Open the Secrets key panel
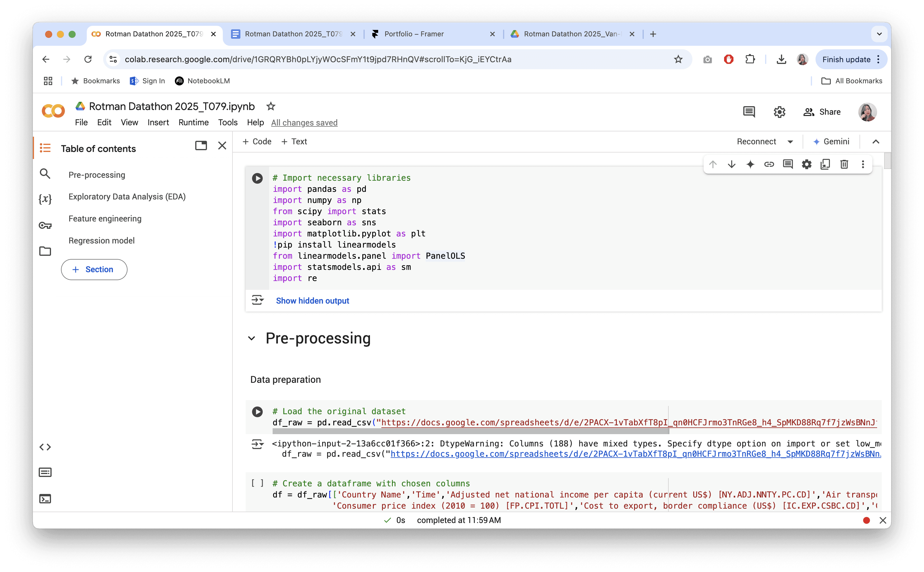This screenshot has height=572, width=924. 45,226
